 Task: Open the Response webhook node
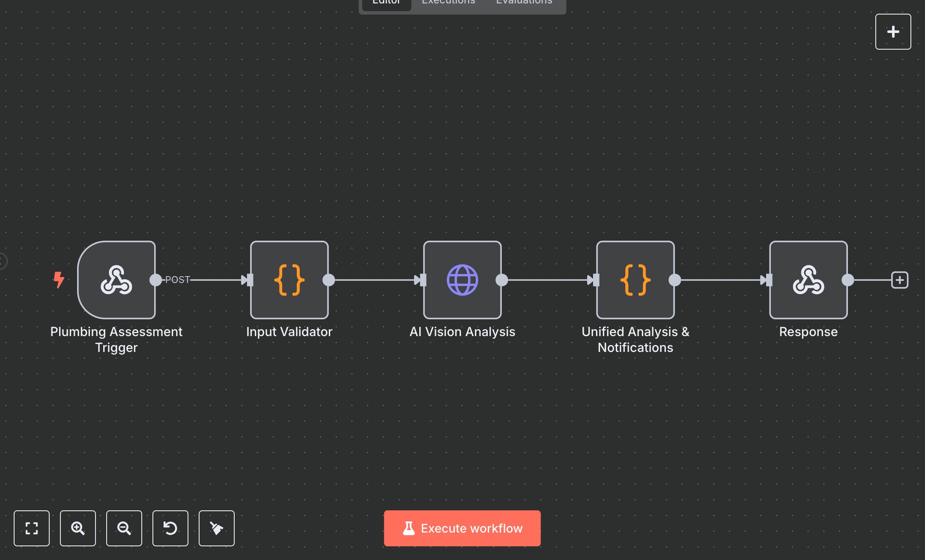(808, 280)
